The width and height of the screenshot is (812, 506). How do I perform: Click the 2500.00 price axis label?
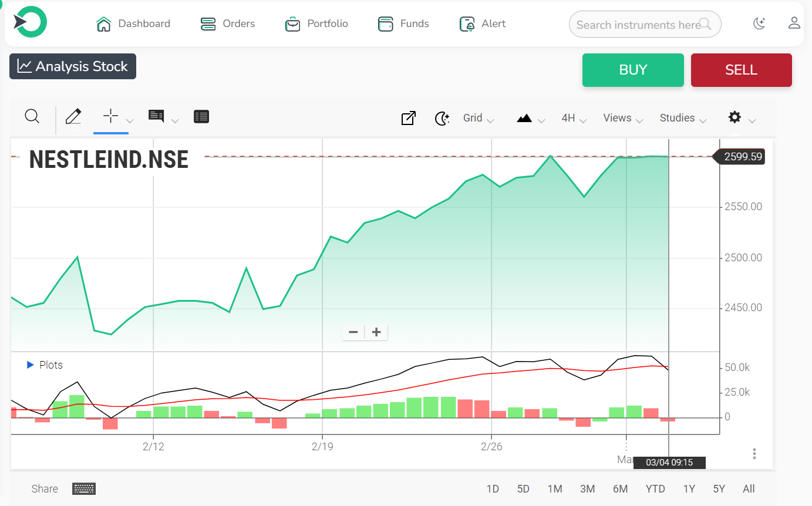pos(743,258)
